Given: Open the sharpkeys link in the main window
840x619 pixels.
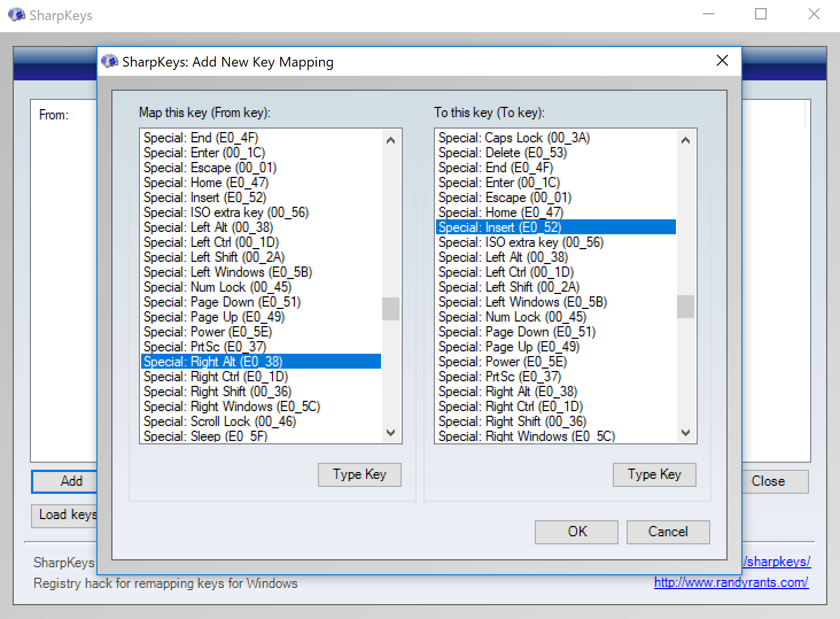Looking at the screenshot, I should [776, 562].
